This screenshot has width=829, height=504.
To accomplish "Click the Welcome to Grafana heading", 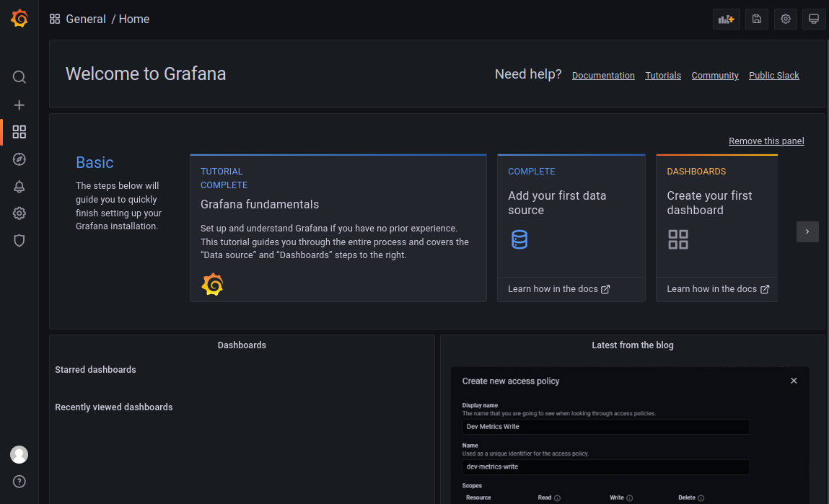I will (x=146, y=74).
